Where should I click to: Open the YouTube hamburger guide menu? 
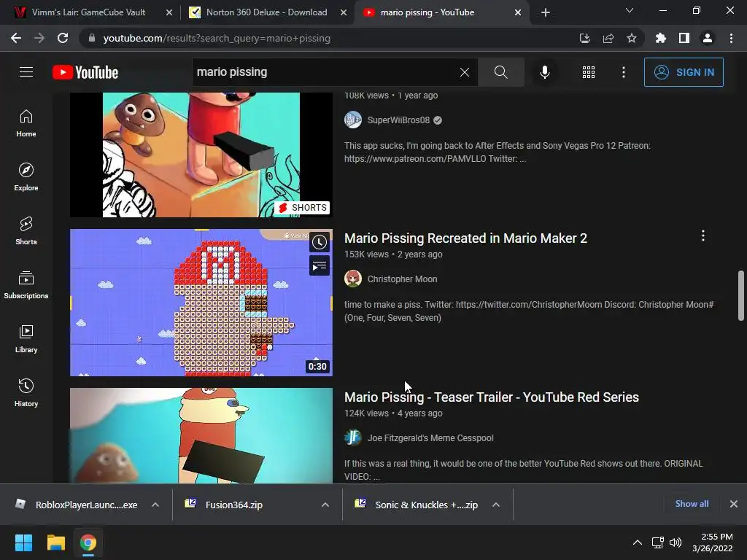click(26, 72)
